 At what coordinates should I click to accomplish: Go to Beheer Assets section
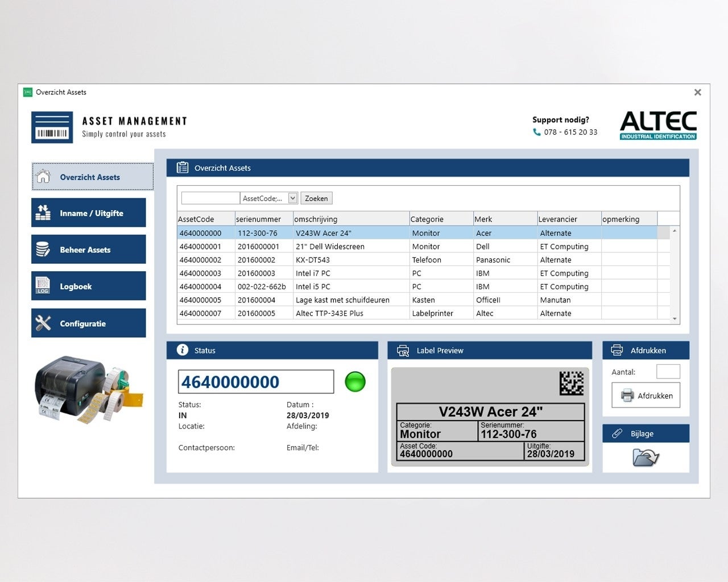pyautogui.click(x=89, y=250)
